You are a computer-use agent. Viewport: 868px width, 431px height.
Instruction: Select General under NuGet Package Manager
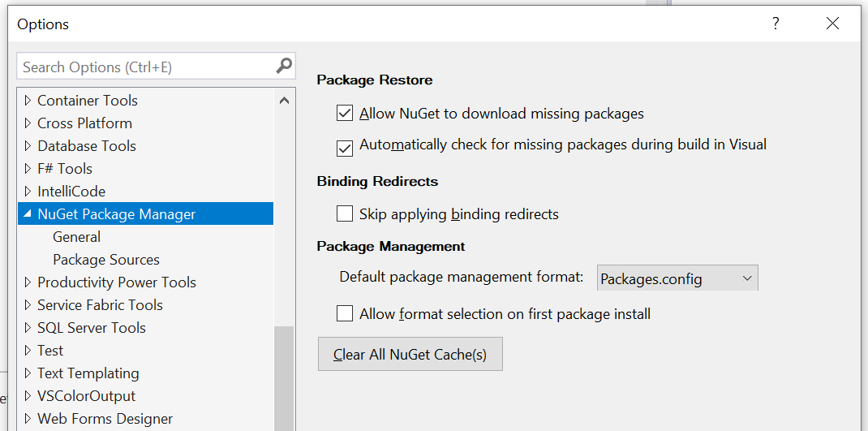coord(77,236)
